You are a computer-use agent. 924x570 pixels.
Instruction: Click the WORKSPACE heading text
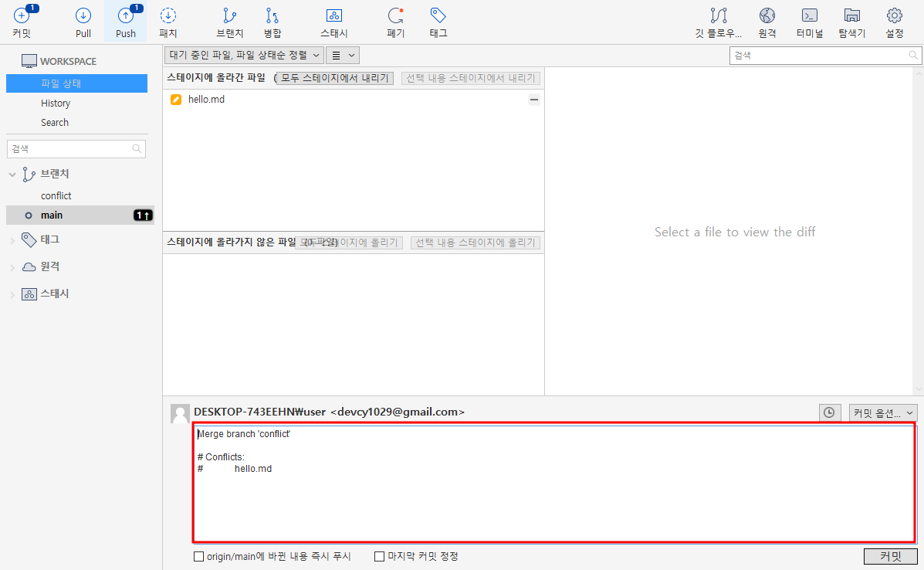click(69, 61)
